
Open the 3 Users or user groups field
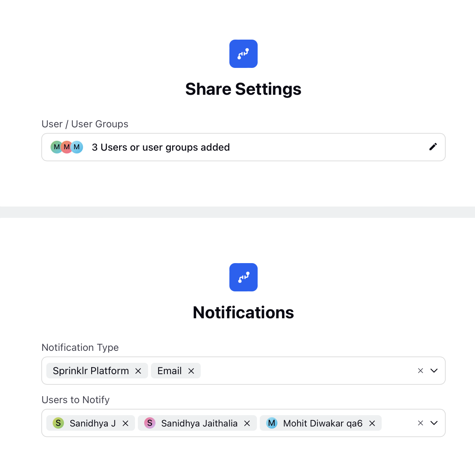(x=244, y=147)
